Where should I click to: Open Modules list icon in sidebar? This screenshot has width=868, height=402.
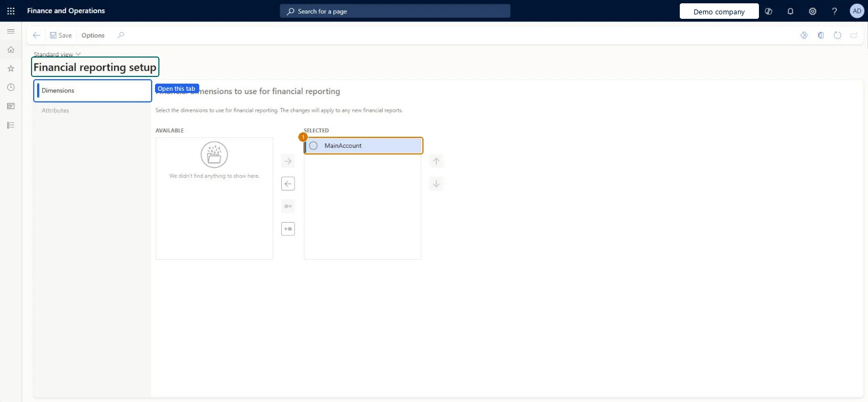(x=11, y=125)
